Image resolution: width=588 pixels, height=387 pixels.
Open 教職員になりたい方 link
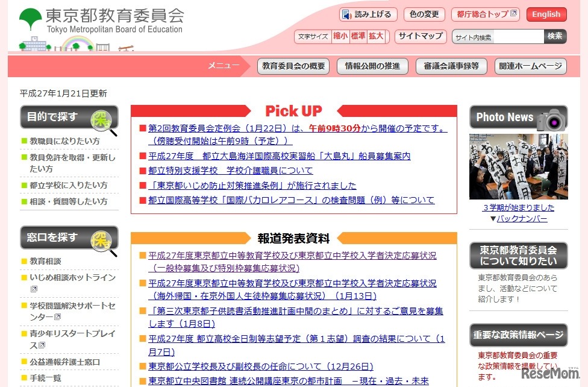click(x=64, y=141)
